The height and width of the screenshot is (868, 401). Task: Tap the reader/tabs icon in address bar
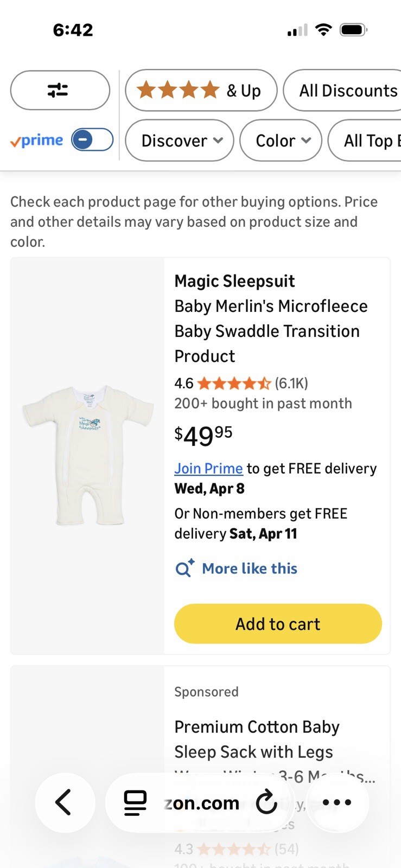coord(135,803)
